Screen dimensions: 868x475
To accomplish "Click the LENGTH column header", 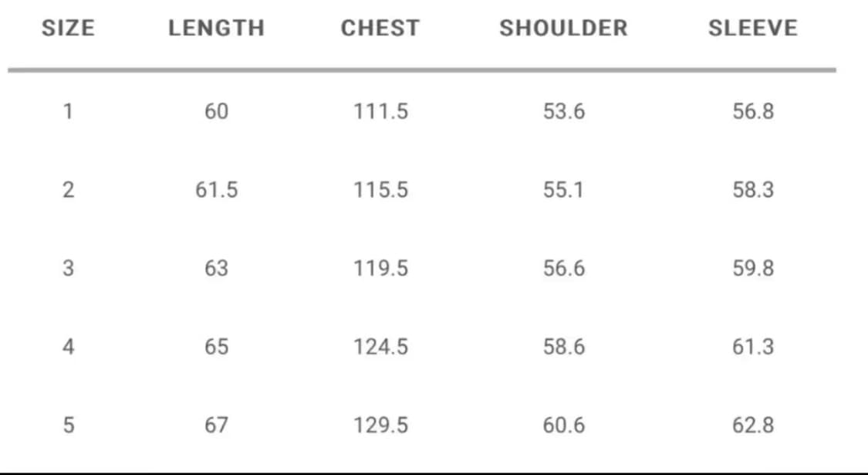I will (x=216, y=29).
